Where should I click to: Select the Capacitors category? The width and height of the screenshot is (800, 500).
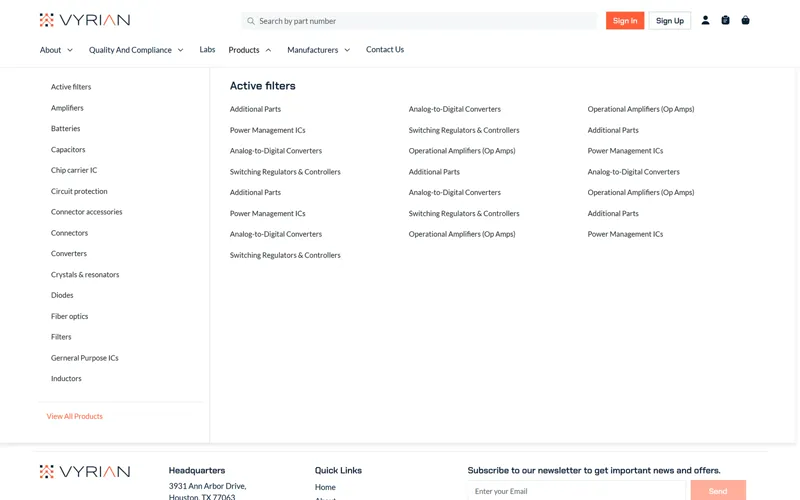(x=68, y=149)
